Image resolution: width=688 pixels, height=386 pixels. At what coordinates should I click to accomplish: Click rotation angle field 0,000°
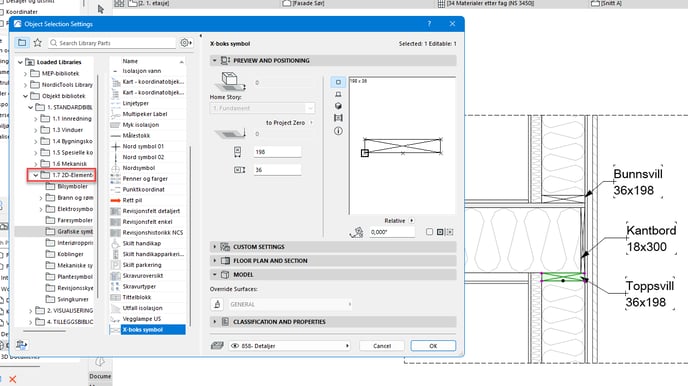tap(391, 232)
